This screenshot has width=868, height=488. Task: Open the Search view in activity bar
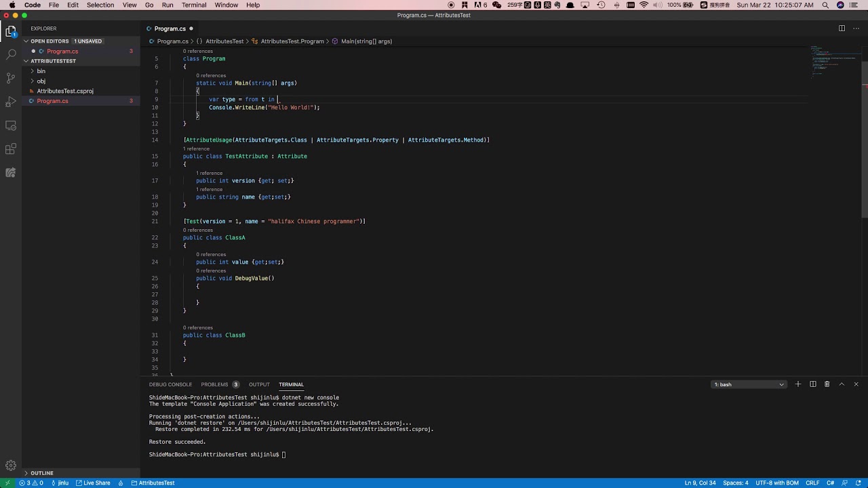tap(11, 54)
